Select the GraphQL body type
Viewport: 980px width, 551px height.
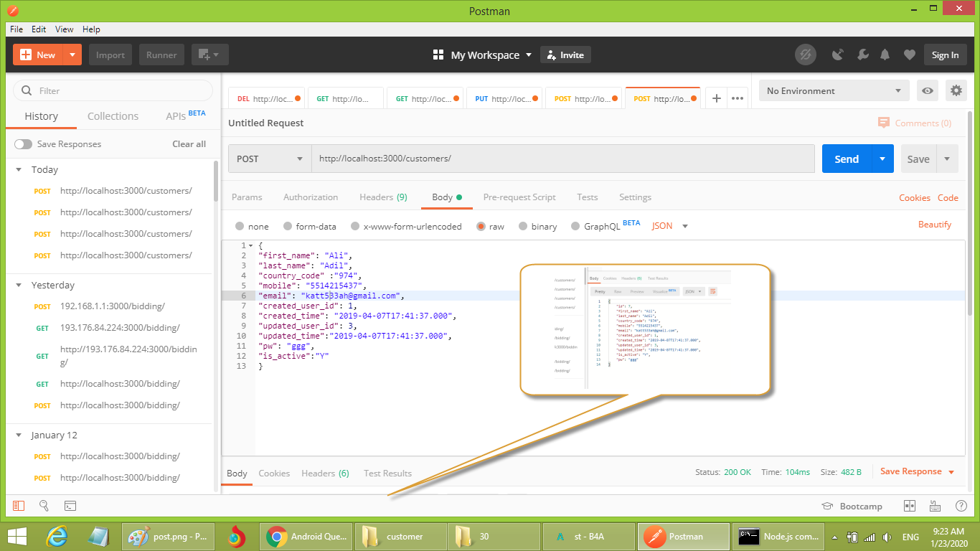tap(575, 226)
